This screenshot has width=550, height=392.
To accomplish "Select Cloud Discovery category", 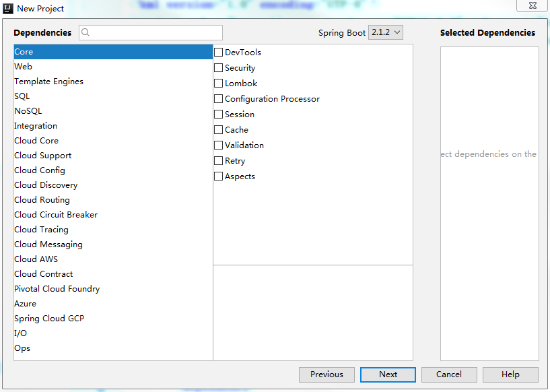I will tap(113, 185).
